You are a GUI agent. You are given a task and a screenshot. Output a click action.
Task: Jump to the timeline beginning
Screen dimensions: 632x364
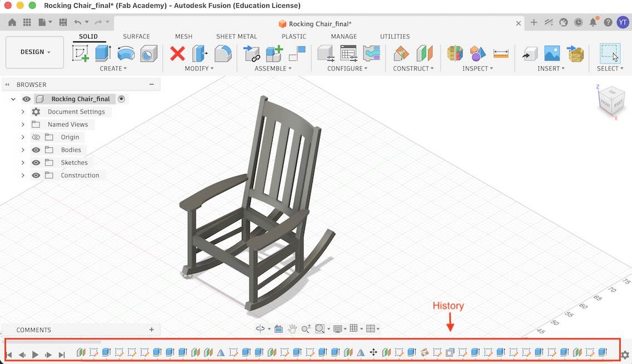pyautogui.click(x=9, y=355)
